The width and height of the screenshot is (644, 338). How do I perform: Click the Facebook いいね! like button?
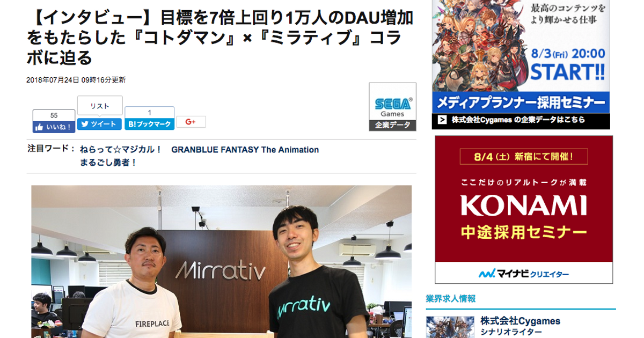point(54,127)
